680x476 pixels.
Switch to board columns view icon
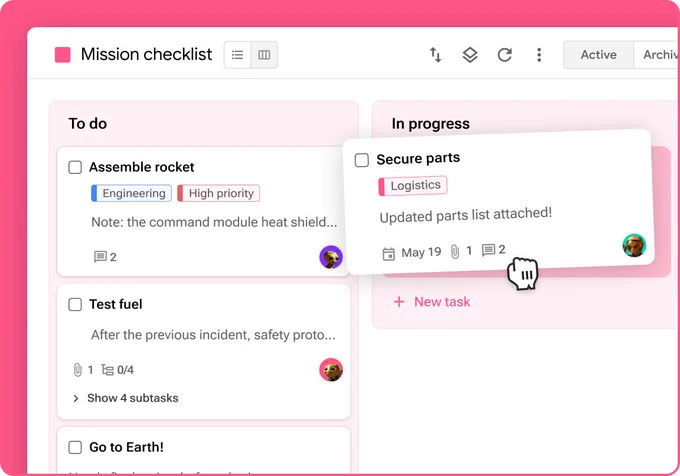click(x=264, y=55)
